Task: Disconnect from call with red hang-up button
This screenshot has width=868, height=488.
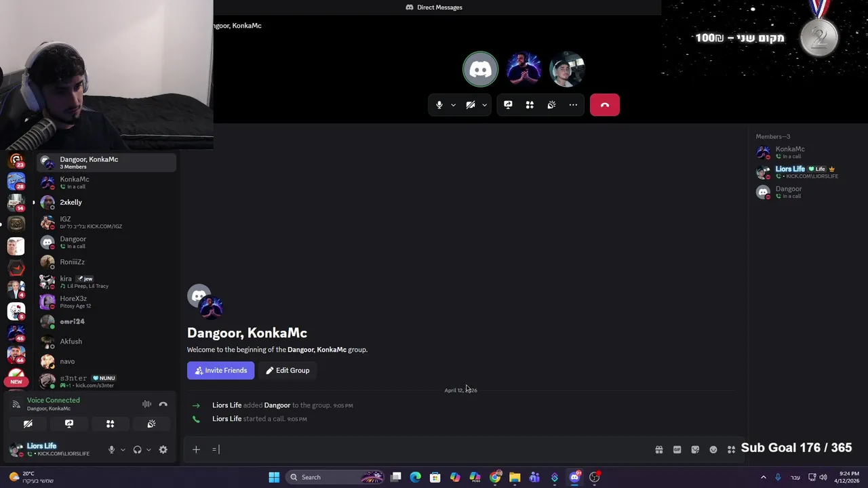Action: pyautogui.click(x=605, y=105)
